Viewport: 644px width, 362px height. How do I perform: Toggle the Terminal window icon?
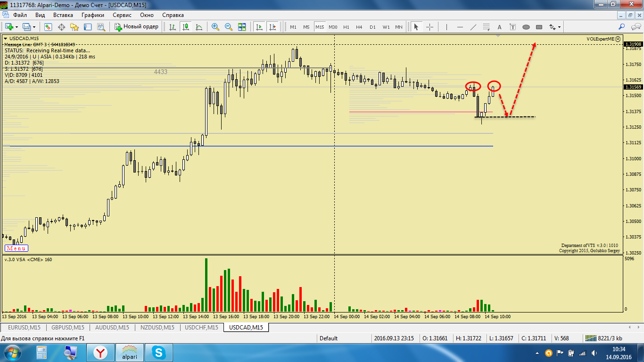point(87,27)
